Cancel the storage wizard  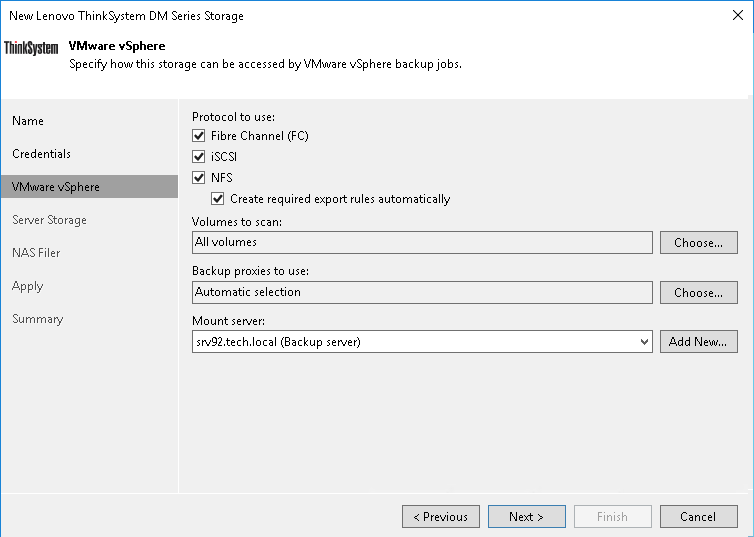pos(698,517)
